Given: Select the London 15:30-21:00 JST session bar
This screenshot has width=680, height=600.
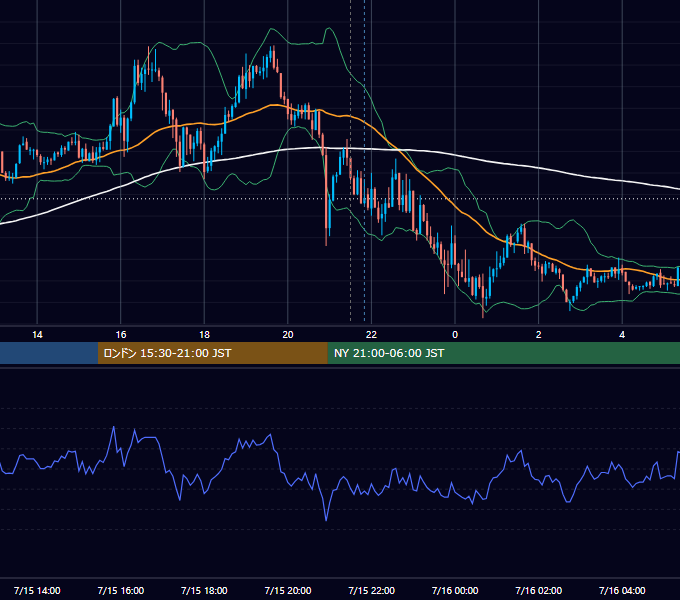Looking at the screenshot, I should (212, 353).
